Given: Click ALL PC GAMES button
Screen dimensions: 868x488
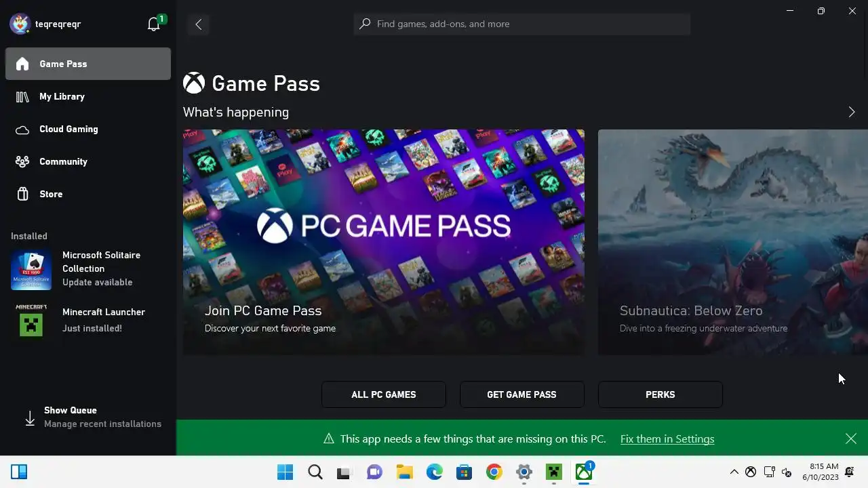Looking at the screenshot, I should point(384,394).
